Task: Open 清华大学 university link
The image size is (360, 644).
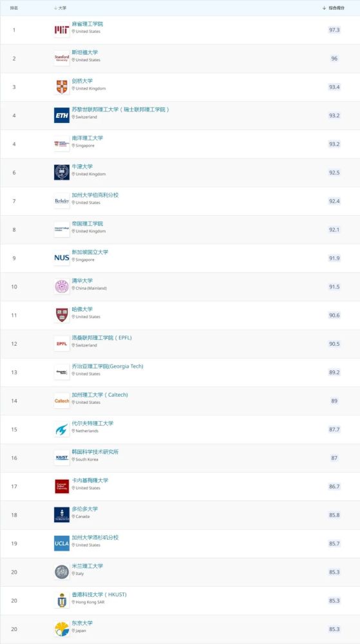Action: coord(82,281)
